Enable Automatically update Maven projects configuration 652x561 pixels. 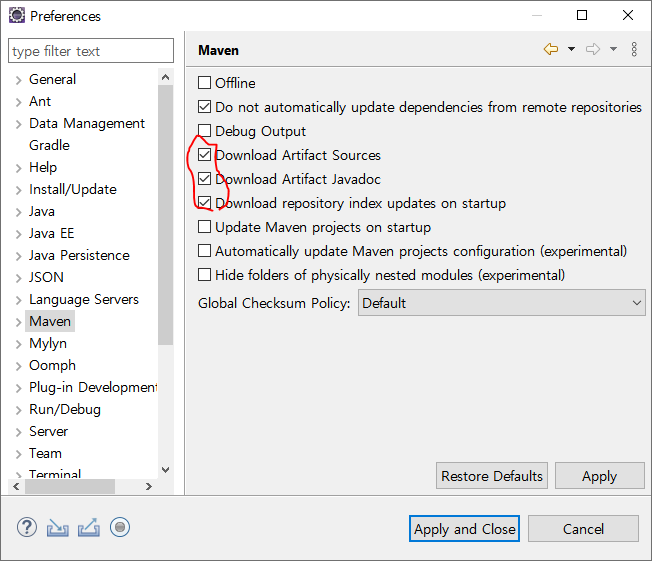click(x=204, y=251)
